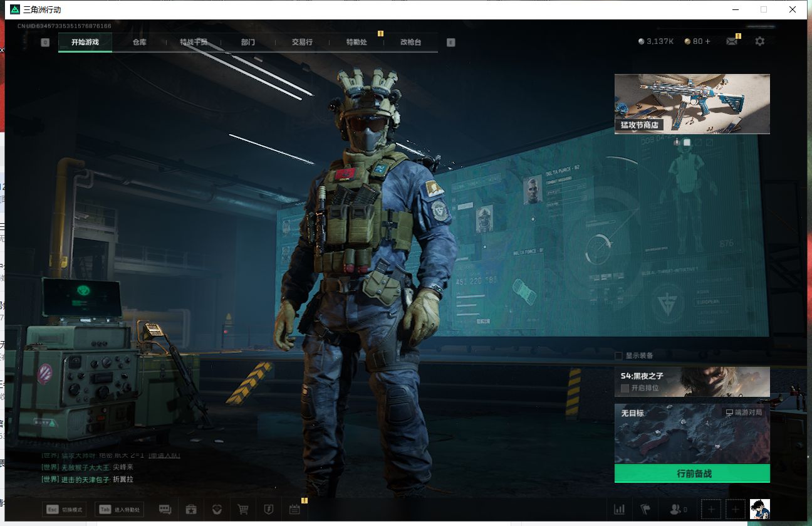Image resolution: width=812 pixels, height=526 pixels.
Task: Open the flags icon in bottom bar
Action: pyautogui.click(x=645, y=510)
